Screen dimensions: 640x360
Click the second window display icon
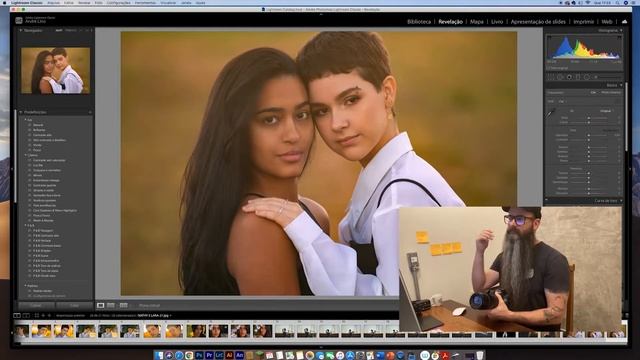point(26,315)
